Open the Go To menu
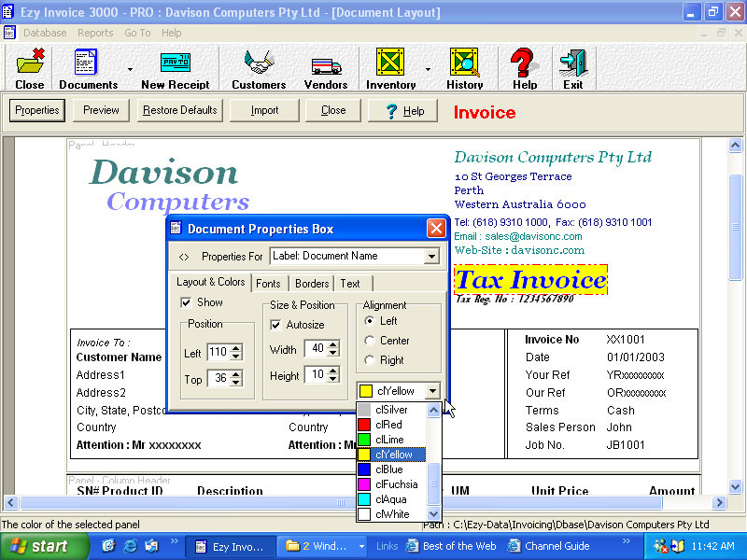The width and height of the screenshot is (747, 560). pos(137,33)
